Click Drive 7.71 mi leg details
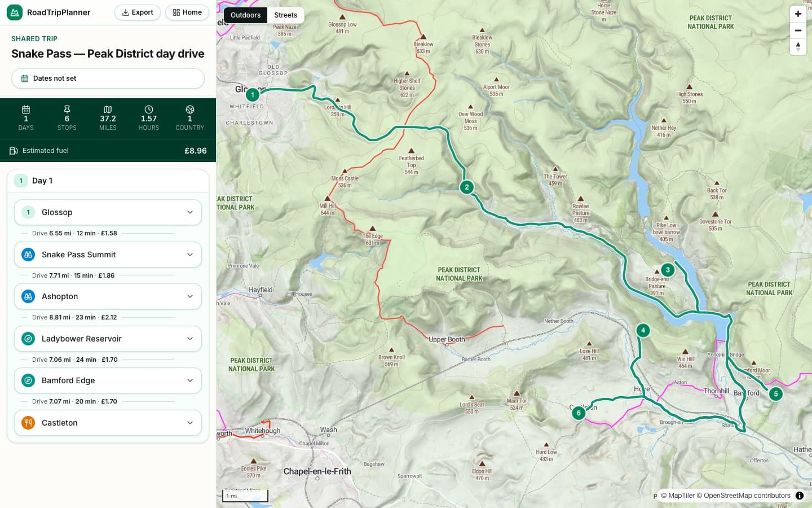Image resolution: width=812 pixels, height=508 pixels. [73, 275]
